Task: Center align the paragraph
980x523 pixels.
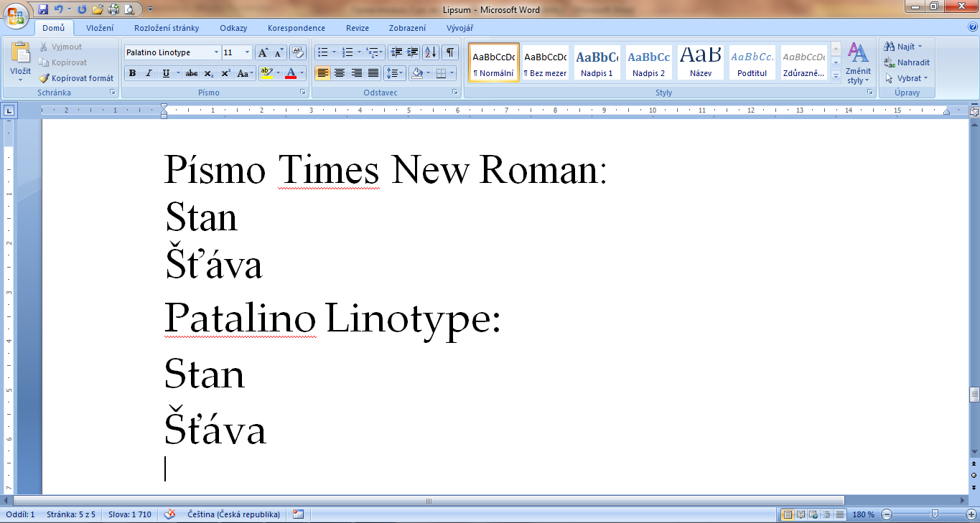Action: pyautogui.click(x=340, y=73)
